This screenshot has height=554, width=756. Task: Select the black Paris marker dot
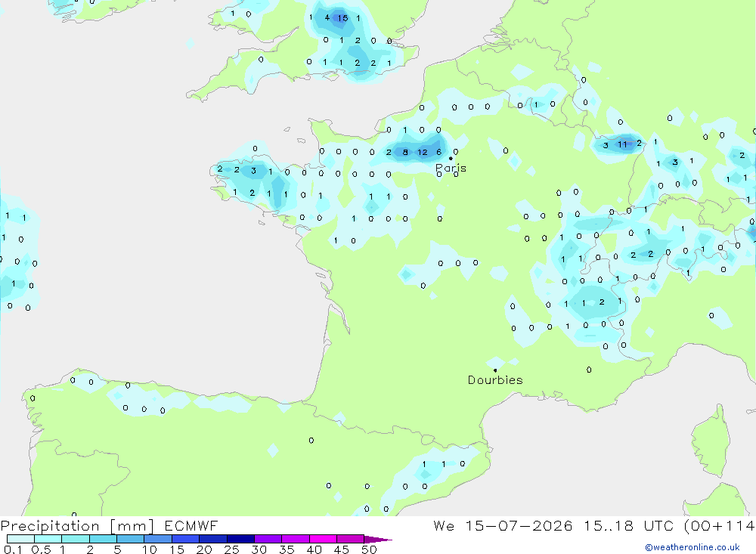click(451, 158)
